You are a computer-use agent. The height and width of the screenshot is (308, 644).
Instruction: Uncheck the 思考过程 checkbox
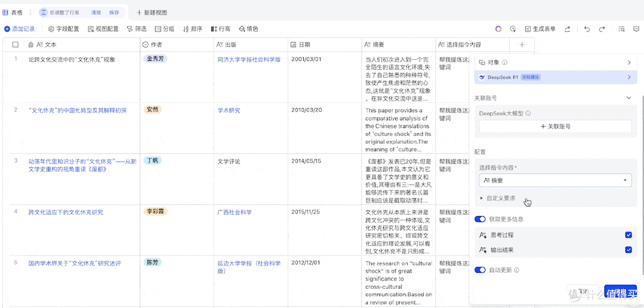tap(628, 235)
